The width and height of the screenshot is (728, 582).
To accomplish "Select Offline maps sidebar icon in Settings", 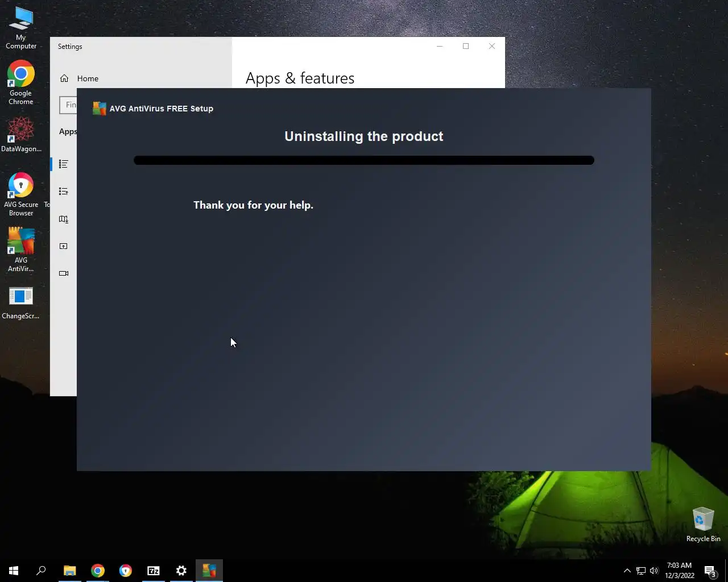I will [x=64, y=219].
